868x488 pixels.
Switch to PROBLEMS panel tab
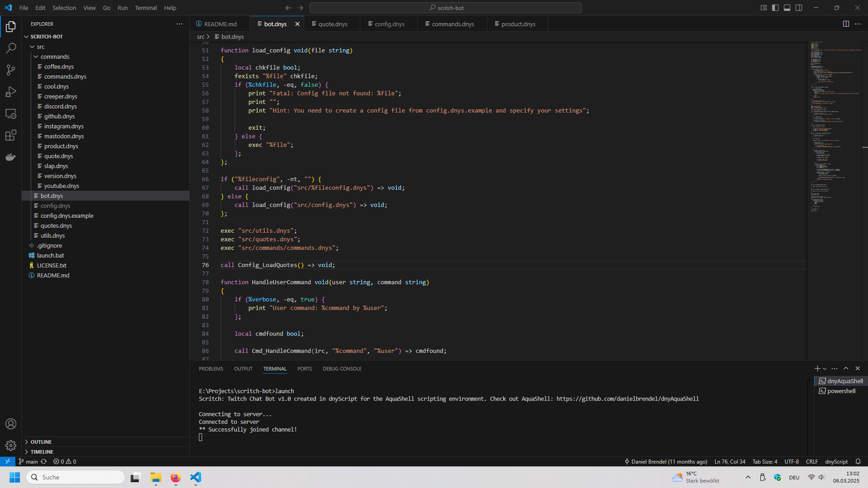[211, 369]
